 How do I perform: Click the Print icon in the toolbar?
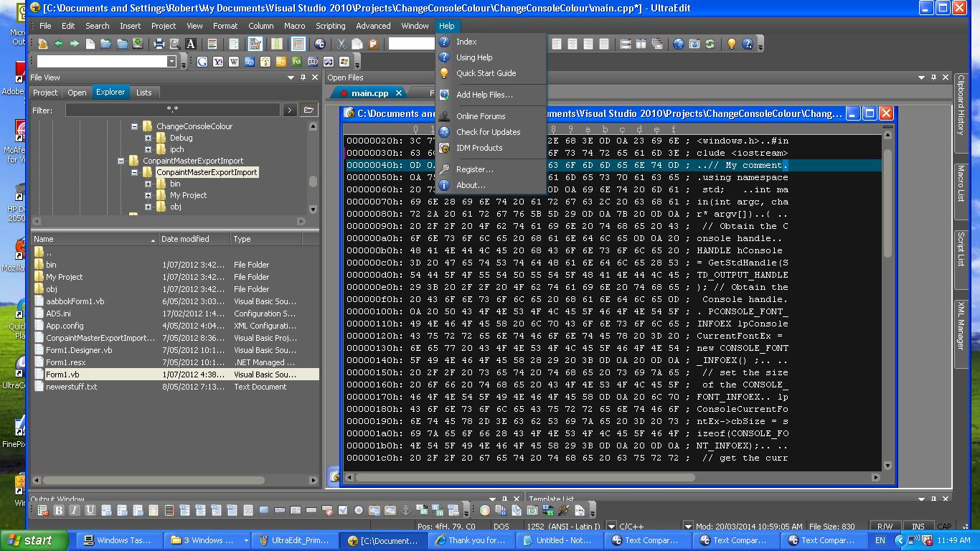coord(159,44)
